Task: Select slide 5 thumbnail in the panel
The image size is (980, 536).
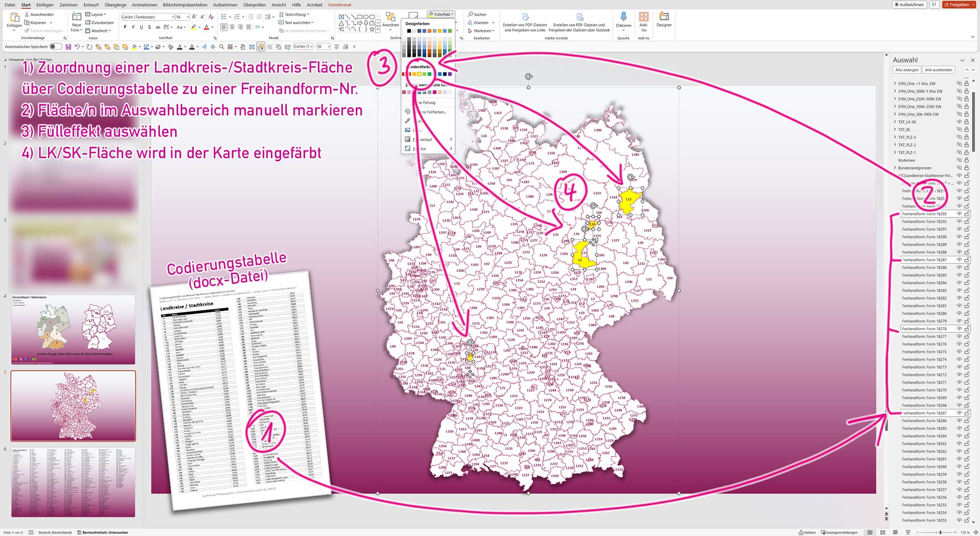Action: pos(73,405)
